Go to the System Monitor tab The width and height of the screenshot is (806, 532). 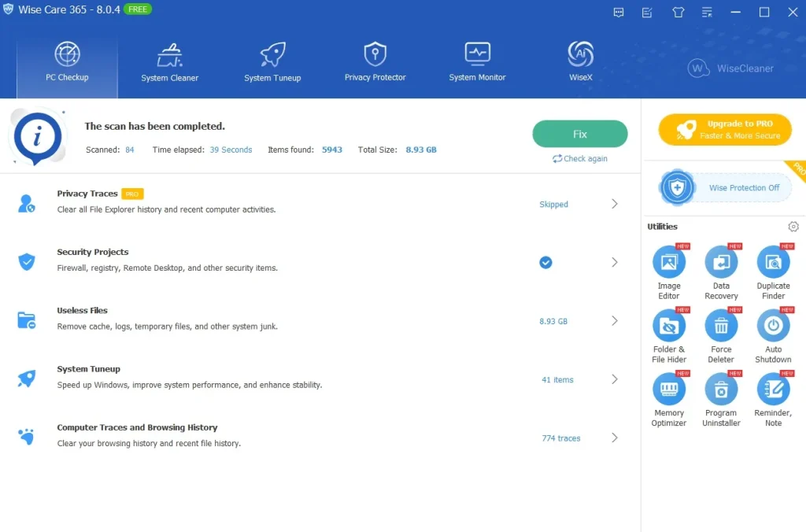click(478, 62)
